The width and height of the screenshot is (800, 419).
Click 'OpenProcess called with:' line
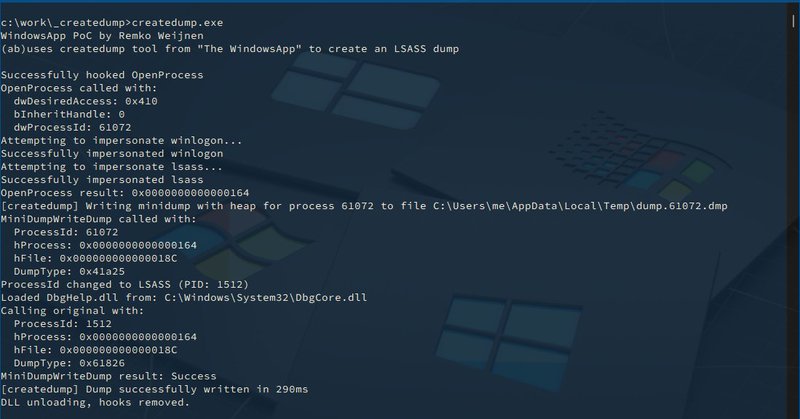(79, 88)
